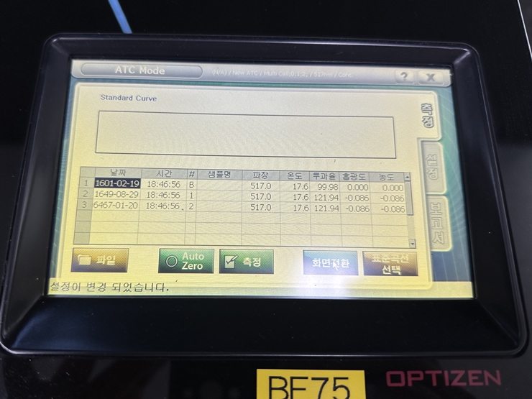The image size is (532, 399).
Task: Select row 3 dated 6467-01-20
Action: (115, 207)
